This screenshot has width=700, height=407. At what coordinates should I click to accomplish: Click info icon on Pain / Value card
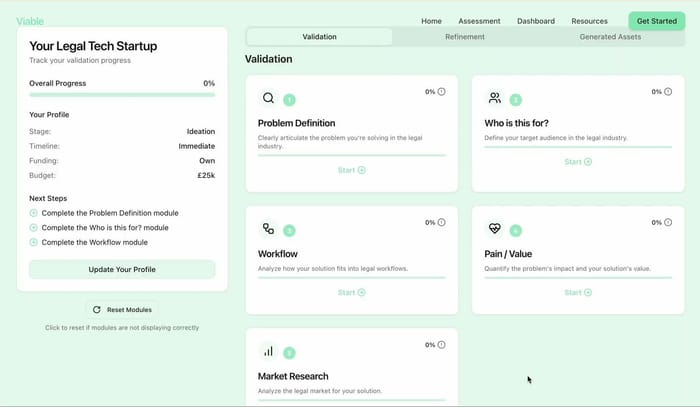668,223
